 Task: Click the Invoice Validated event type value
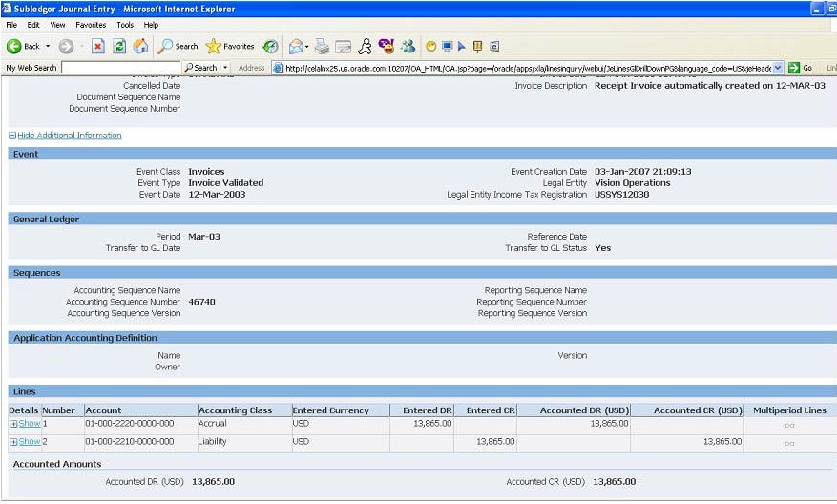[226, 182]
